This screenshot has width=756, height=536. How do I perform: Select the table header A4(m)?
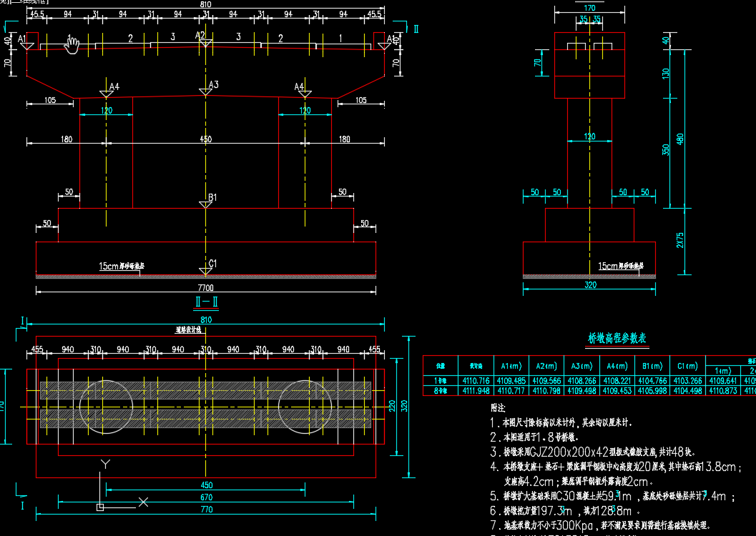coord(617,366)
